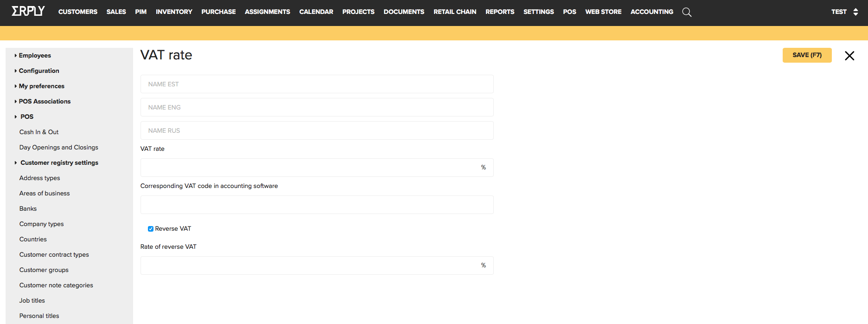
Task: Open the PIM menu
Action: tap(141, 12)
